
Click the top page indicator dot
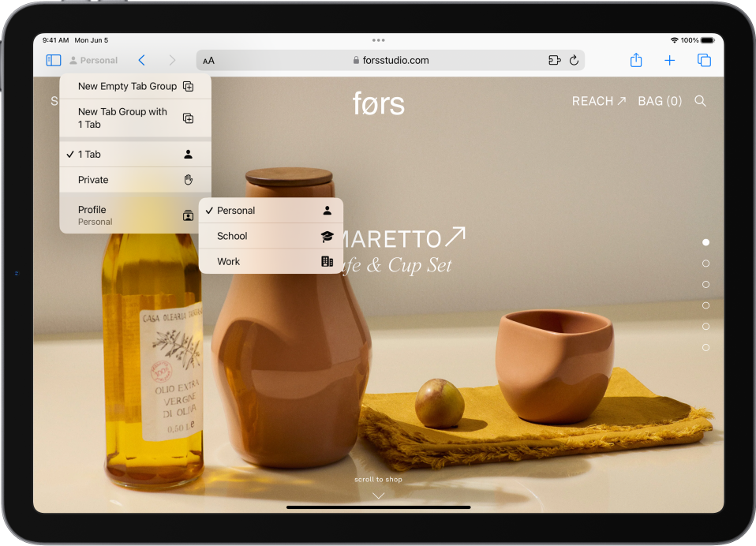tap(705, 242)
